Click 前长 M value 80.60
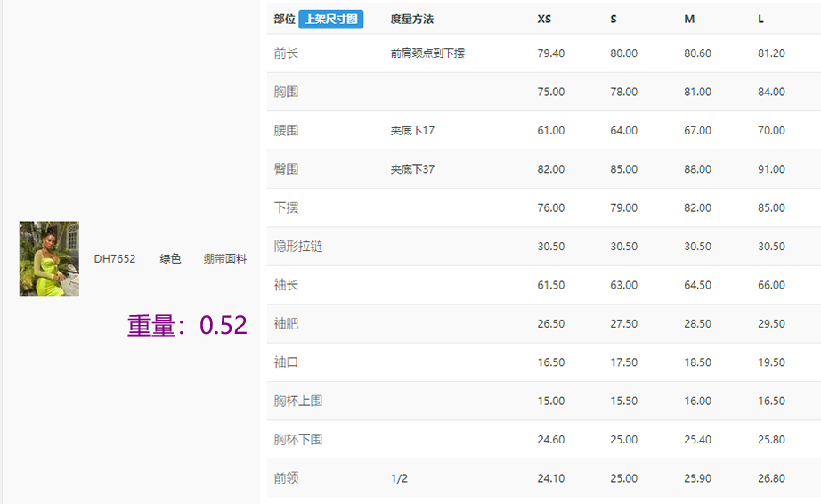Viewport: 821px width, 504px height. (697, 53)
